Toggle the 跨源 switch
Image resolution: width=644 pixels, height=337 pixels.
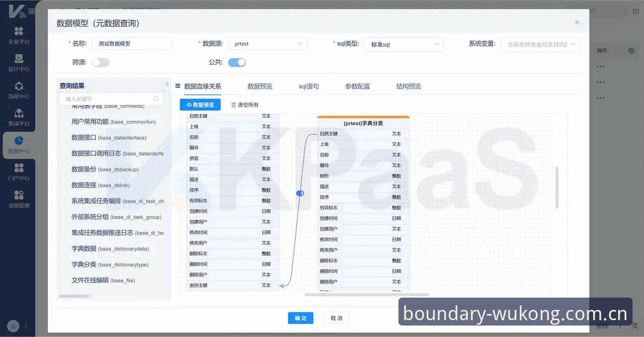point(100,62)
